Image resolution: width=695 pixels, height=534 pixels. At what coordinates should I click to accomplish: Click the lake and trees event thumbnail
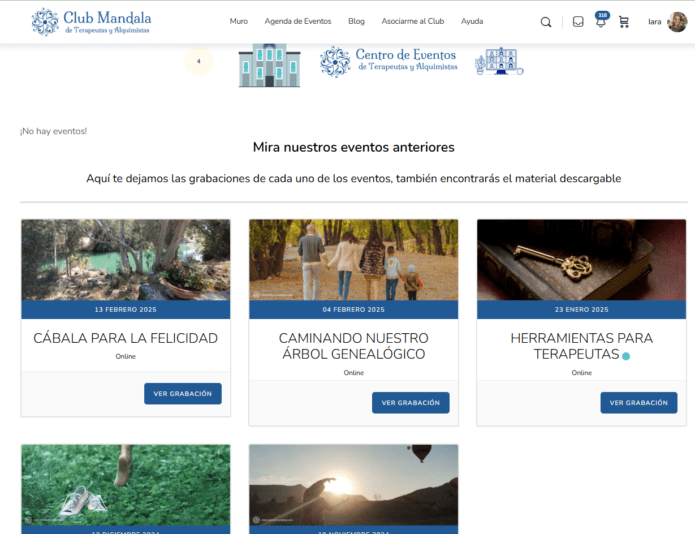[x=125, y=260]
